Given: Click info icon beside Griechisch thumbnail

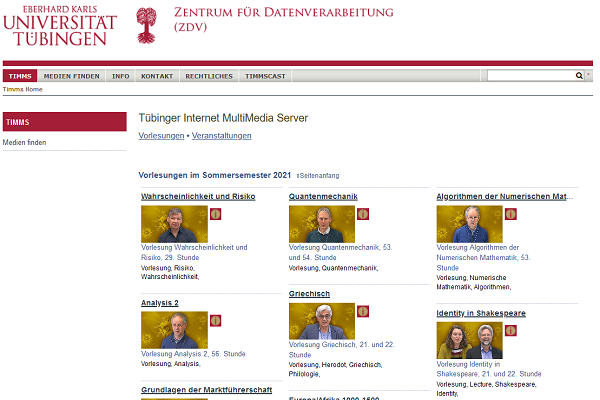Looking at the screenshot, I should click(363, 310).
